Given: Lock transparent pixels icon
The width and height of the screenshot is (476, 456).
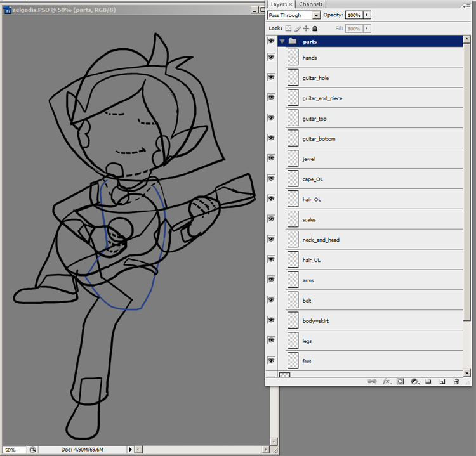Looking at the screenshot, I should [288, 29].
